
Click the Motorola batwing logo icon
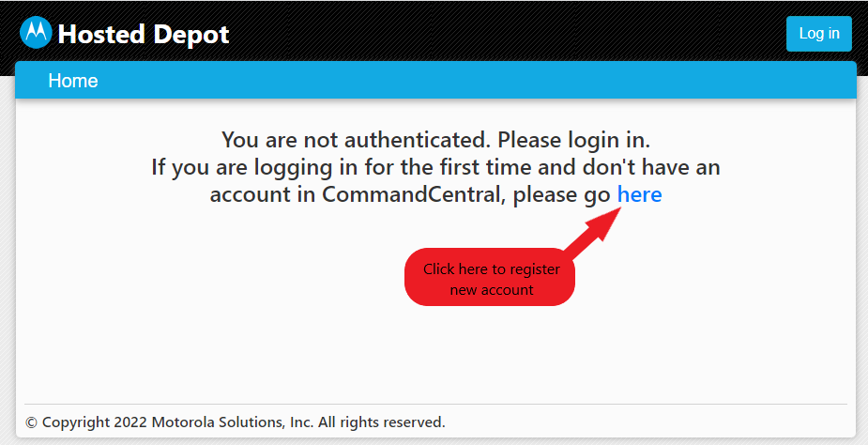36,33
